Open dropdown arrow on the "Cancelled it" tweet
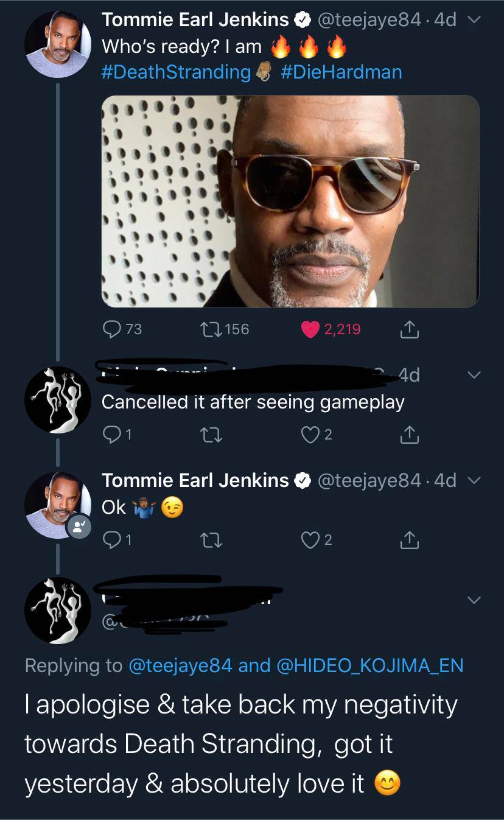This screenshot has width=504, height=820. (474, 374)
